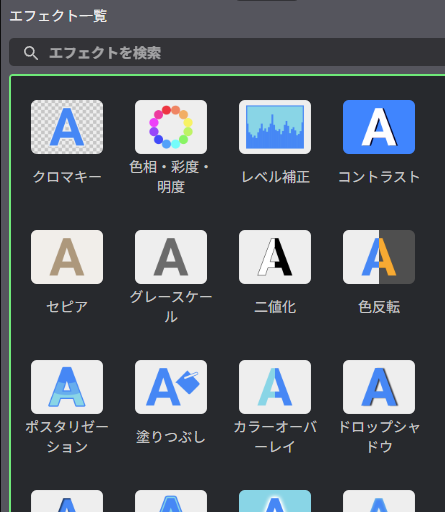This screenshot has height=512, width=445.
Task: Apply the 色反転 effect icon
Action: click(379, 257)
